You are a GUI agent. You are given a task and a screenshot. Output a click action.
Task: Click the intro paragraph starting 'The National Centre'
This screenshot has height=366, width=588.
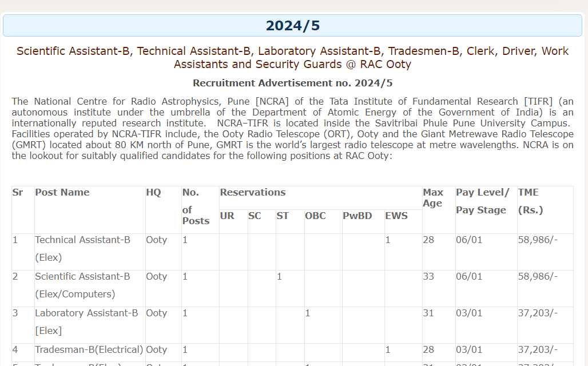coord(292,128)
